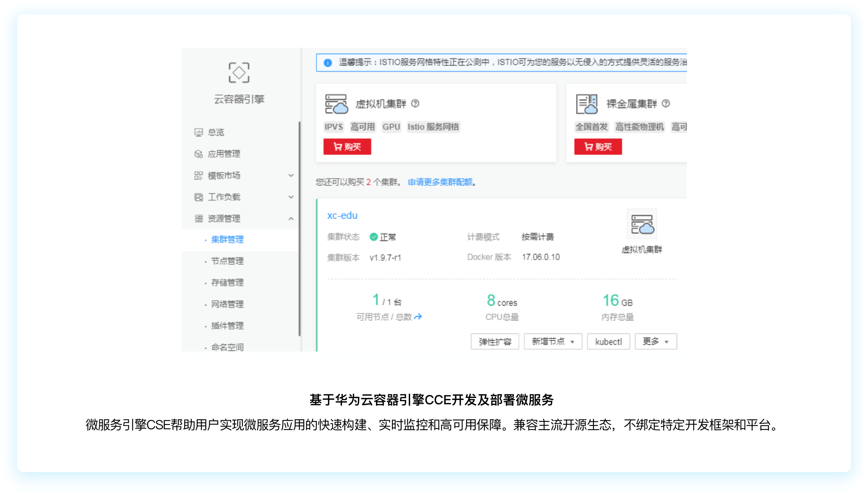Select 存储管理 in the sidebar

227,282
